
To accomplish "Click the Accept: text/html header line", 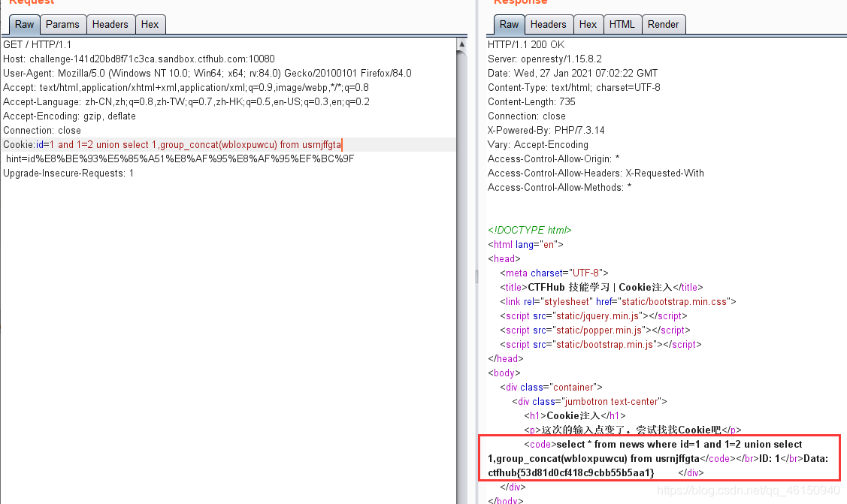I will pos(186,87).
